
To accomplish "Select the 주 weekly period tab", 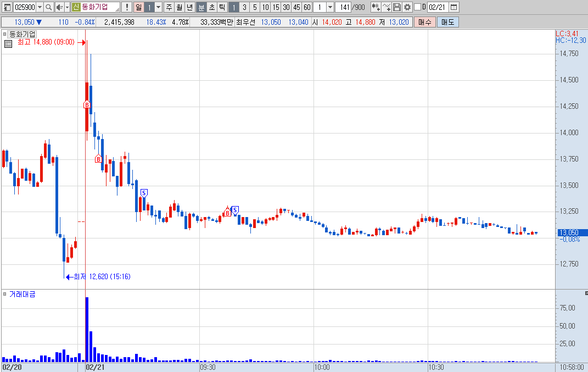I will 169,7.
